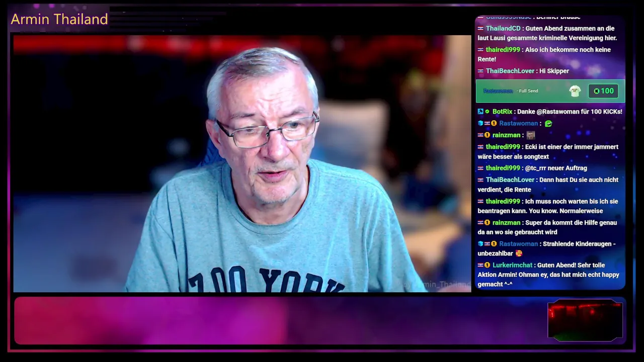Screen dimensions: 644x362
Task: Click the Thai flag badge next to ThailandCD
Action: click(480, 29)
